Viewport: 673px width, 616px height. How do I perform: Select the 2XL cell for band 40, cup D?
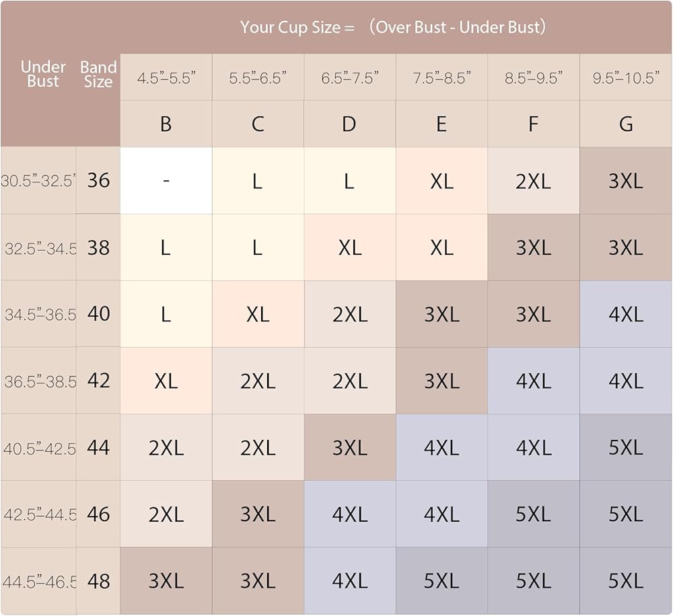pyautogui.click(x=349, y=314)
